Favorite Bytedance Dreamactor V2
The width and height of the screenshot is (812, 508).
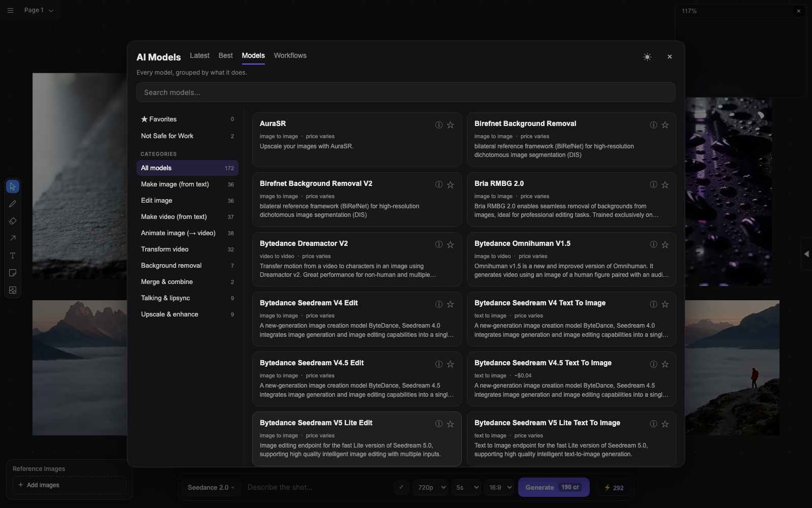coord(450,244)
